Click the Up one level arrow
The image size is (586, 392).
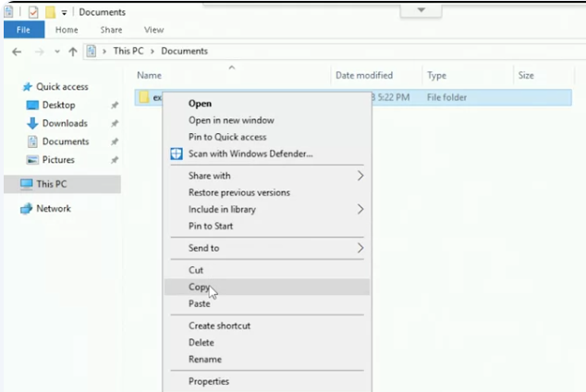point(73,52)
